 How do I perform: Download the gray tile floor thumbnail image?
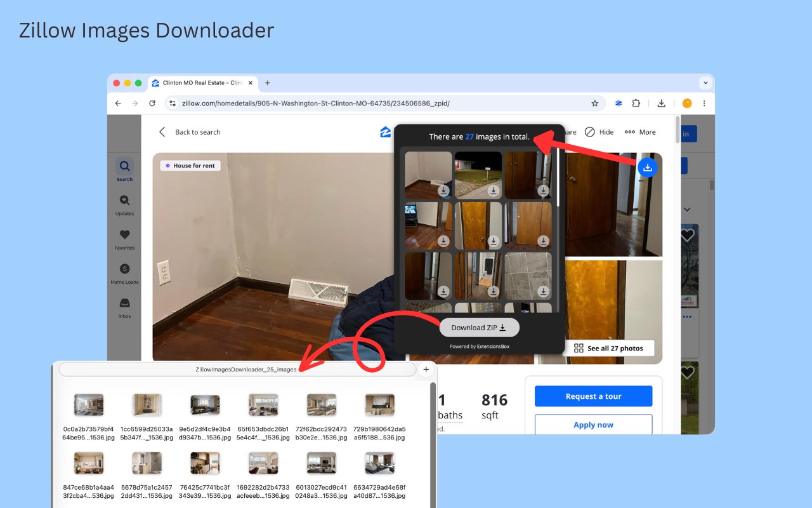coord(543,291)
